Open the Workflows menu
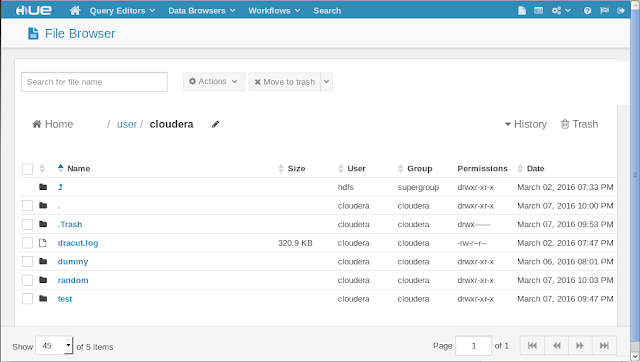 (x=274, y=11)
